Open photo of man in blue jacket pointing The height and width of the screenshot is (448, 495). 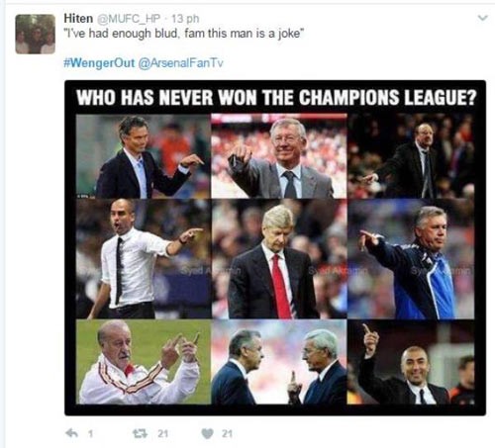411,259
